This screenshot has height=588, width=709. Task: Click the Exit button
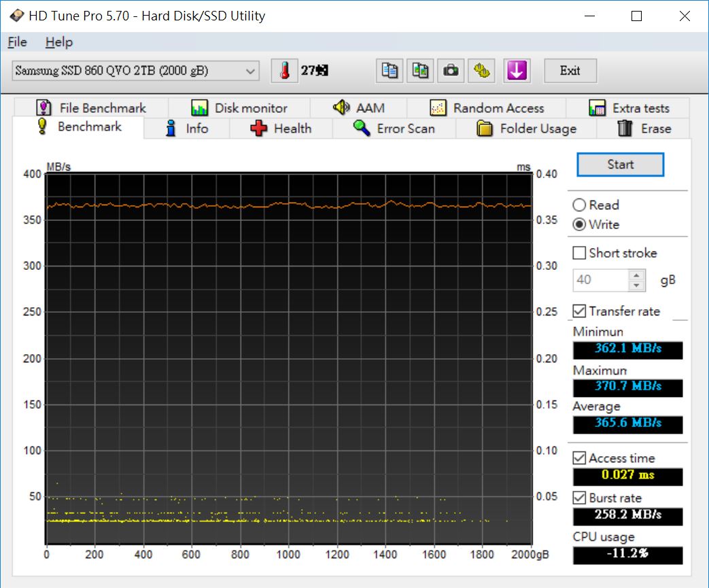570,71
